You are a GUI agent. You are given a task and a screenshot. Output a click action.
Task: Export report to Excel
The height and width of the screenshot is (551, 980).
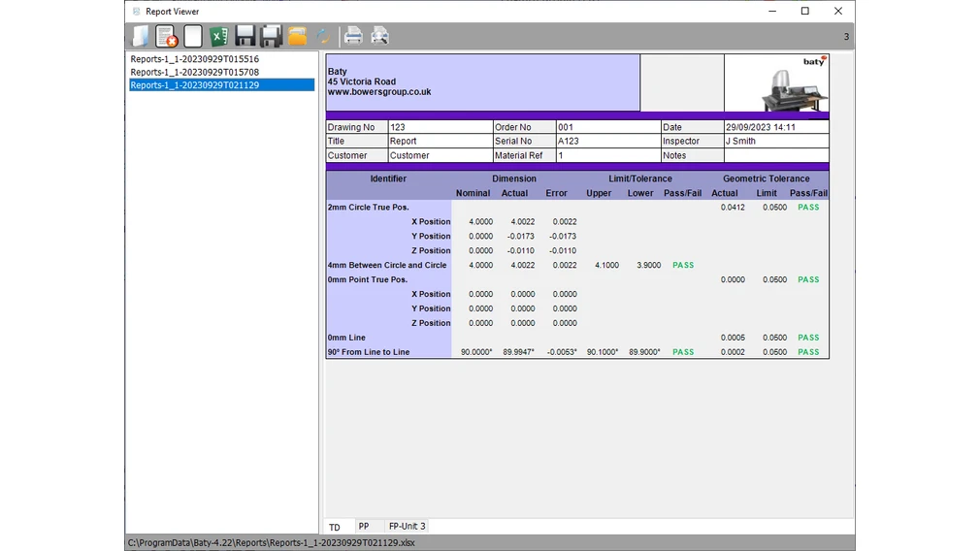(x=218, y=36)
